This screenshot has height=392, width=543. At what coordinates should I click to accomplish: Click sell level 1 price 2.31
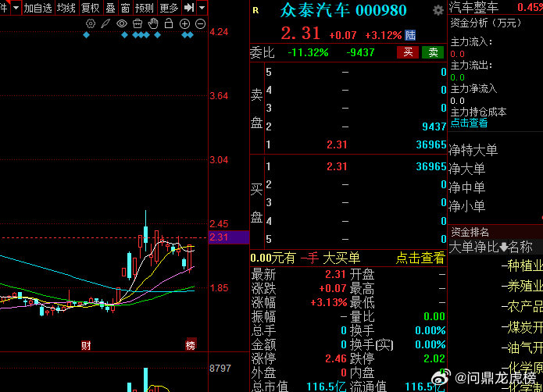337,144
